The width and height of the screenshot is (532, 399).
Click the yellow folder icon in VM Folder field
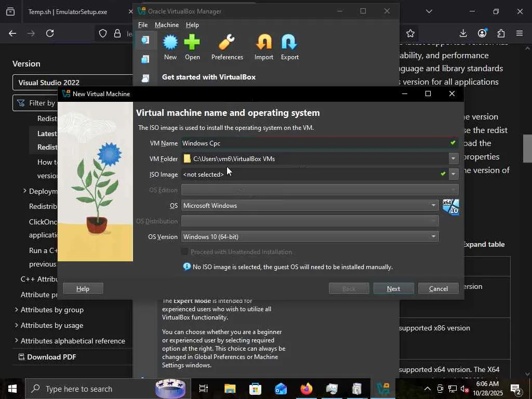tap(187, 158)
